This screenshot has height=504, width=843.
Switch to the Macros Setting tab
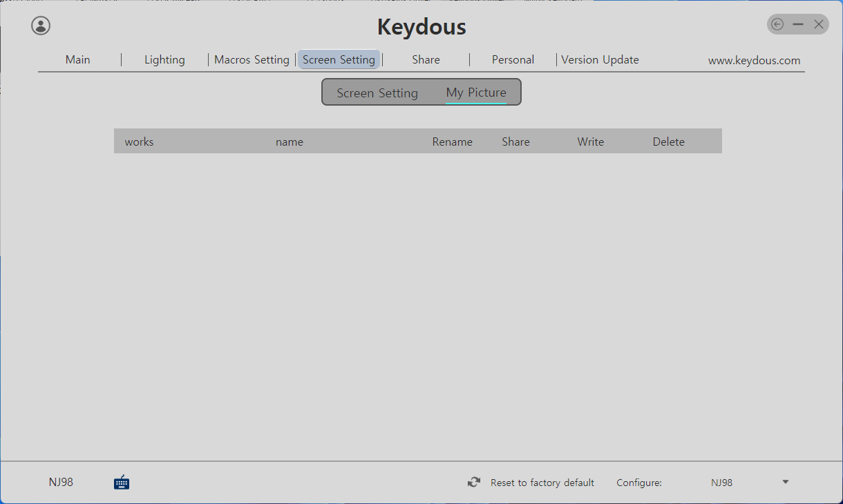[x=252, y=59]
